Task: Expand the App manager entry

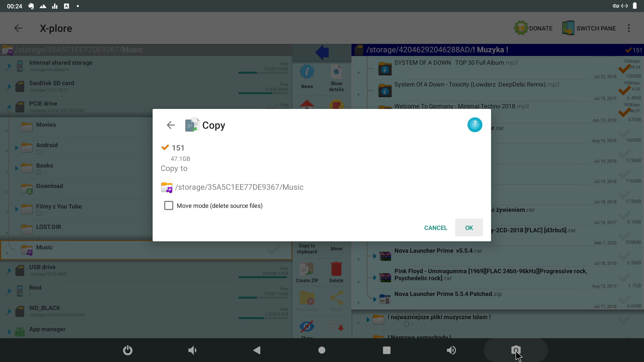Action: (9, 332)
